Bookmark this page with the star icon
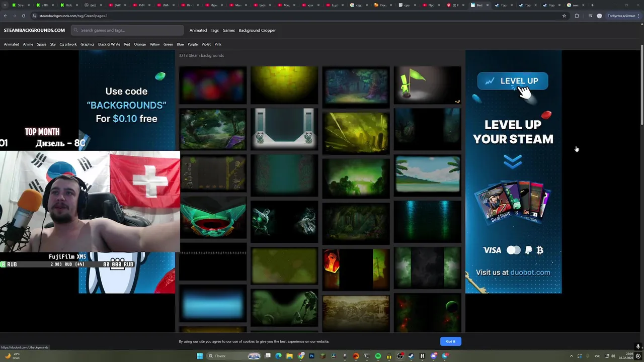 coord(564,16)
